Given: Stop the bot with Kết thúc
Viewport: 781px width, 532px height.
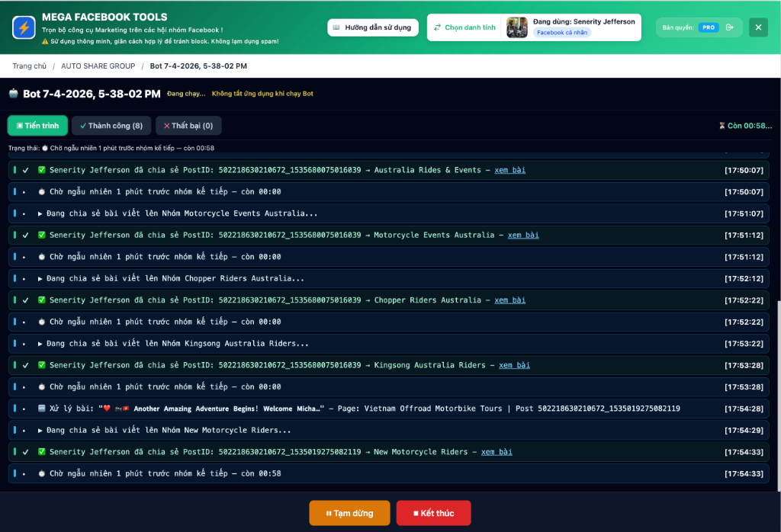Looking at the screenshot, I should (x=433, y=513).
